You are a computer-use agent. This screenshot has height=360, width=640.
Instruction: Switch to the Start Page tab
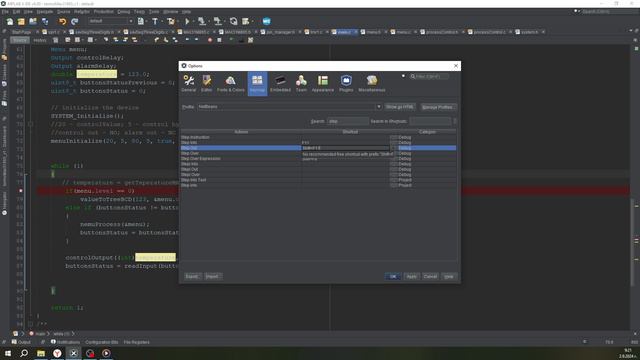pyautogui.click(x=22, y=32)
